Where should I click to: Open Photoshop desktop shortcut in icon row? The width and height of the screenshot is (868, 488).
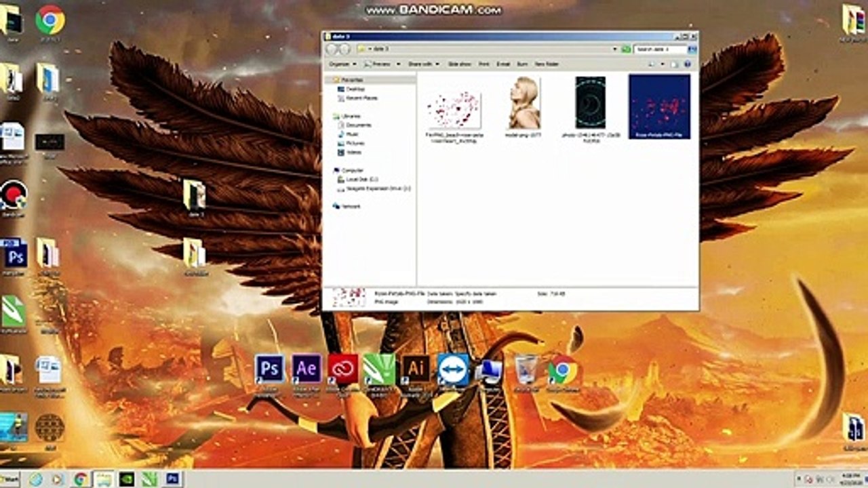coord(270,370)
